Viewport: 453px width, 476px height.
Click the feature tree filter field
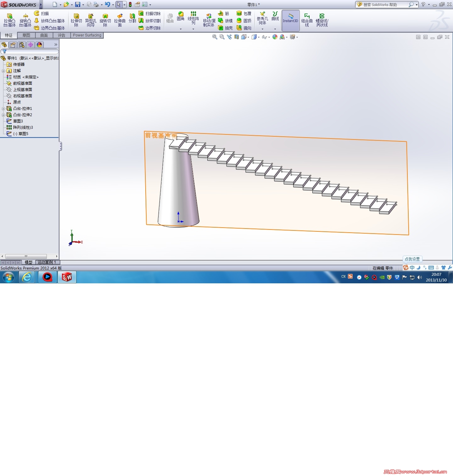pyautogui.click(x=30, y=51)
